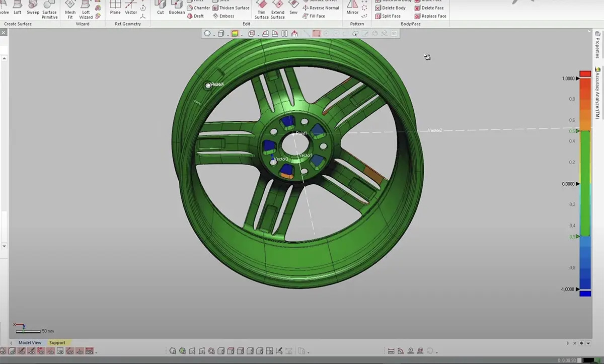
Task: Switch to the Model View tab
Action: tap(30, 343)
